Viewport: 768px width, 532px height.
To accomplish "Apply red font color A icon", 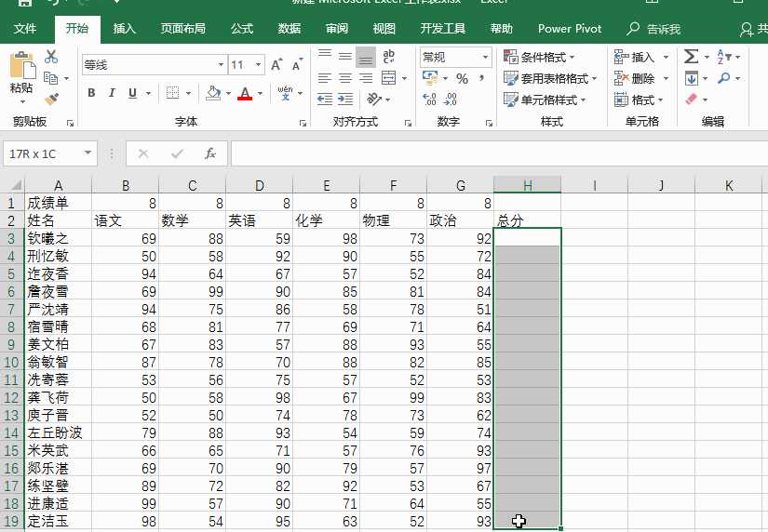I will 245,92.
